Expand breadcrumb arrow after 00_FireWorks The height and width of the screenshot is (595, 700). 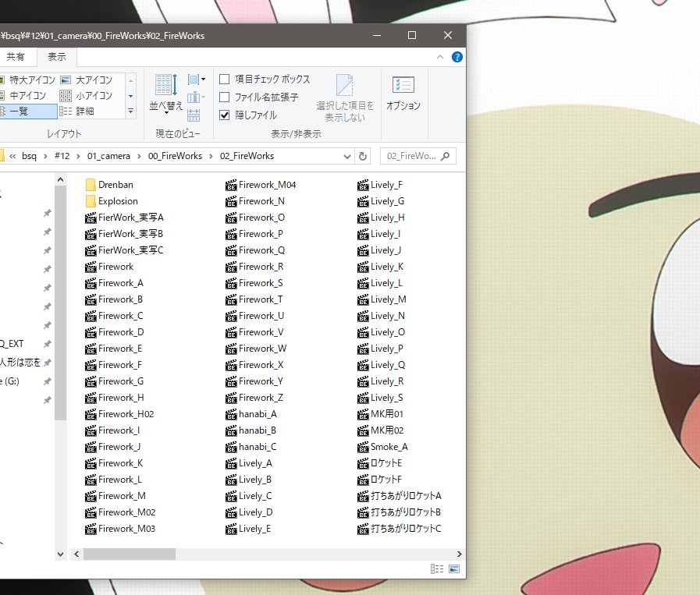[x=211, y=156]
